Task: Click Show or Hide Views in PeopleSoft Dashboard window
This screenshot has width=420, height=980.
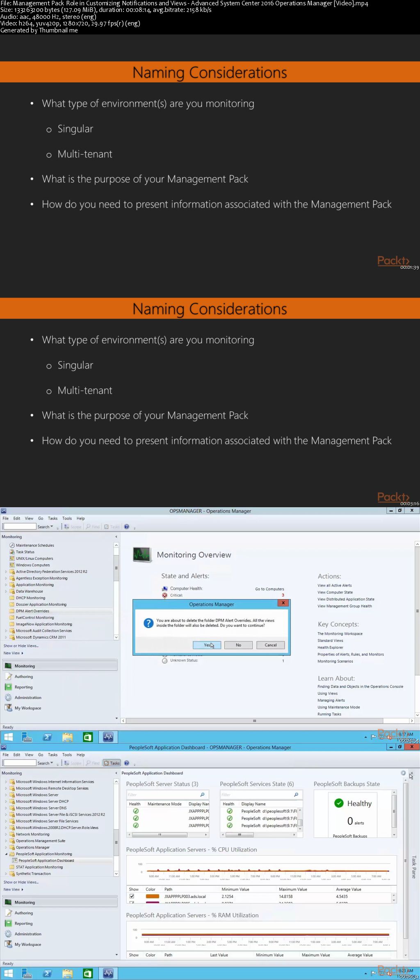Action: tap(21, 882)
